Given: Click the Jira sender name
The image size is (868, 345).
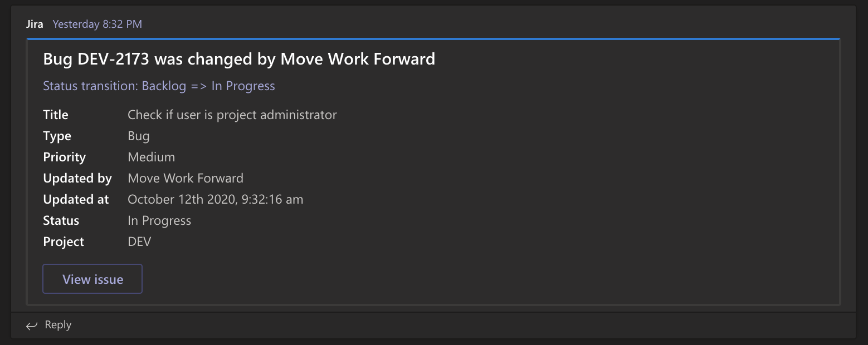Looking at the screenshot, I should tap(35, 24).
